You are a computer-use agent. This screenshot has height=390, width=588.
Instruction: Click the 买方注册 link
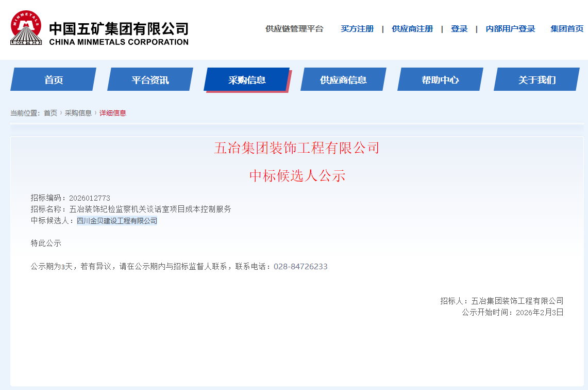click(357, 29)
